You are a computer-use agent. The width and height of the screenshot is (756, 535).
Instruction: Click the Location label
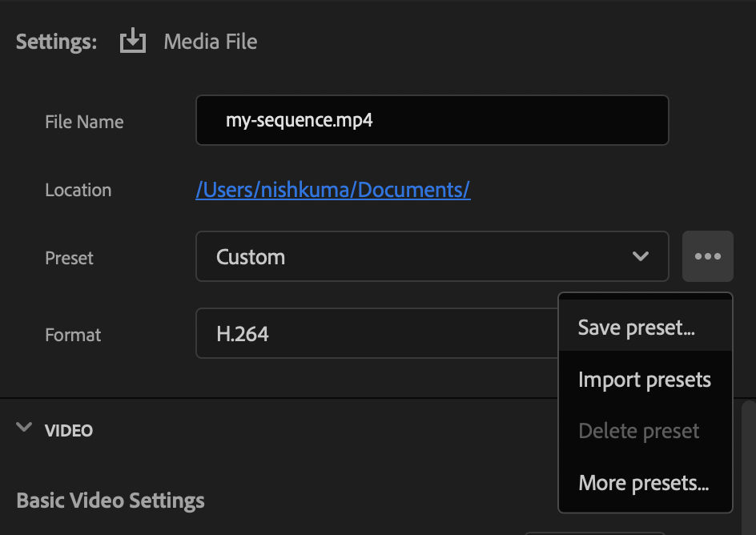[78, 190]
